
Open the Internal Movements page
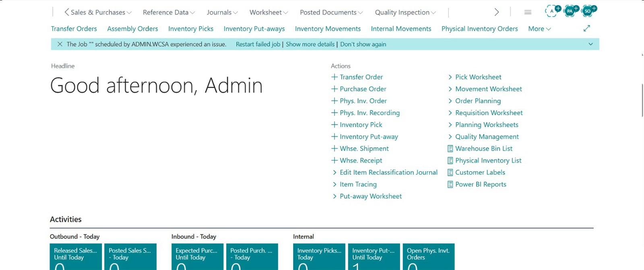point(401,29)
